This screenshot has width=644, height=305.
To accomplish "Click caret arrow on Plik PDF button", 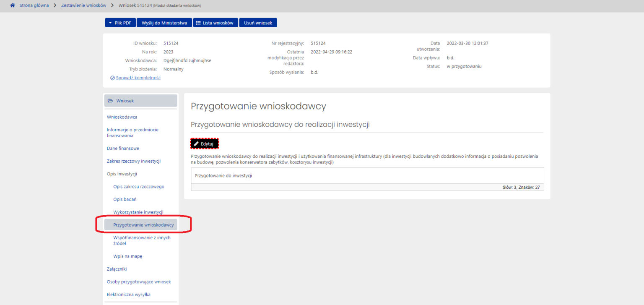I will 110,23.
